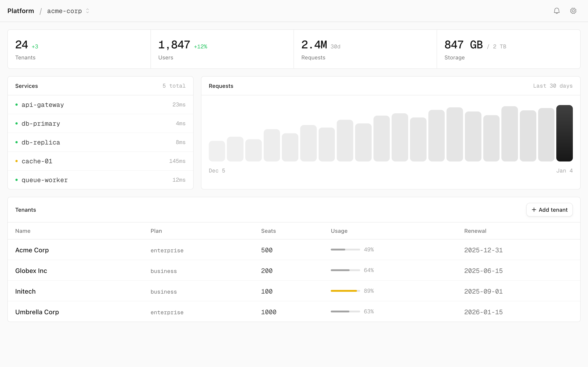Viewport: 588px width, 367px height.
Task: Click the Plan column header
Action: [x=156, y=231]
